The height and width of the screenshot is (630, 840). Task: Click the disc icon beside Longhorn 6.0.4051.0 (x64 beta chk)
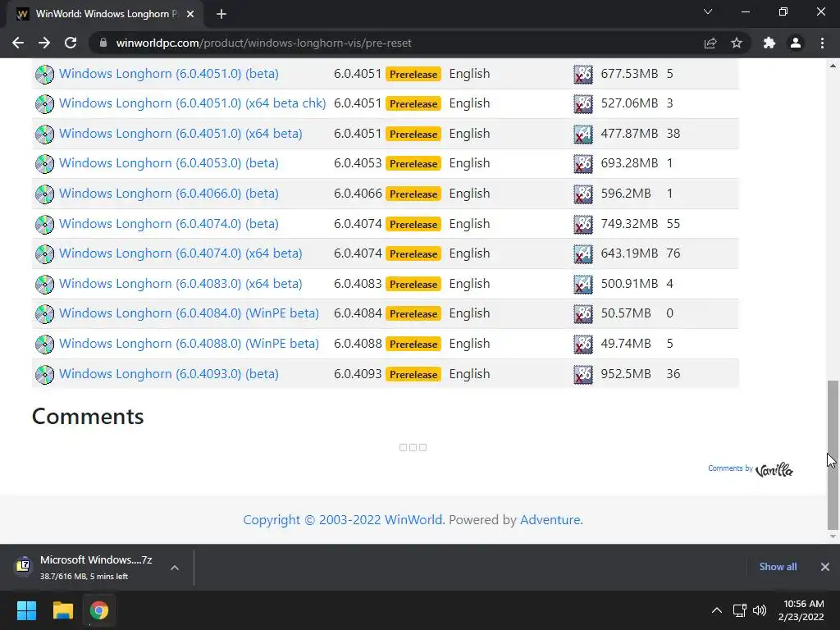[x=44, y=103]
